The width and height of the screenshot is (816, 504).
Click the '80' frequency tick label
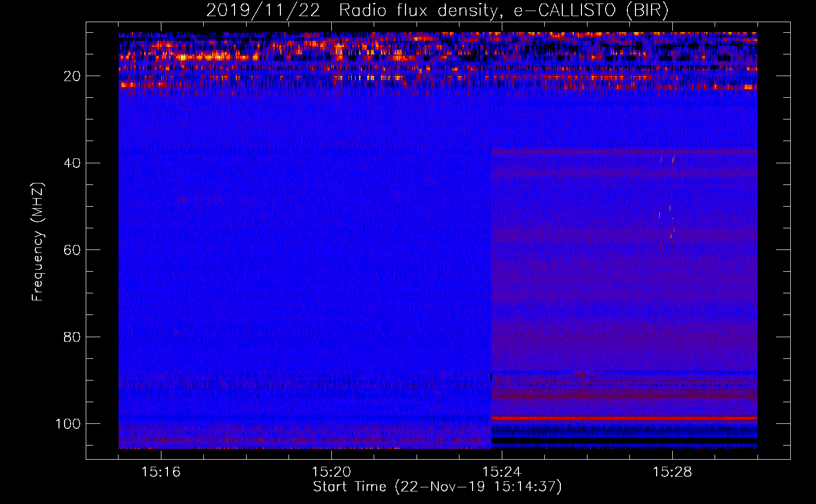tap(72, 337)
